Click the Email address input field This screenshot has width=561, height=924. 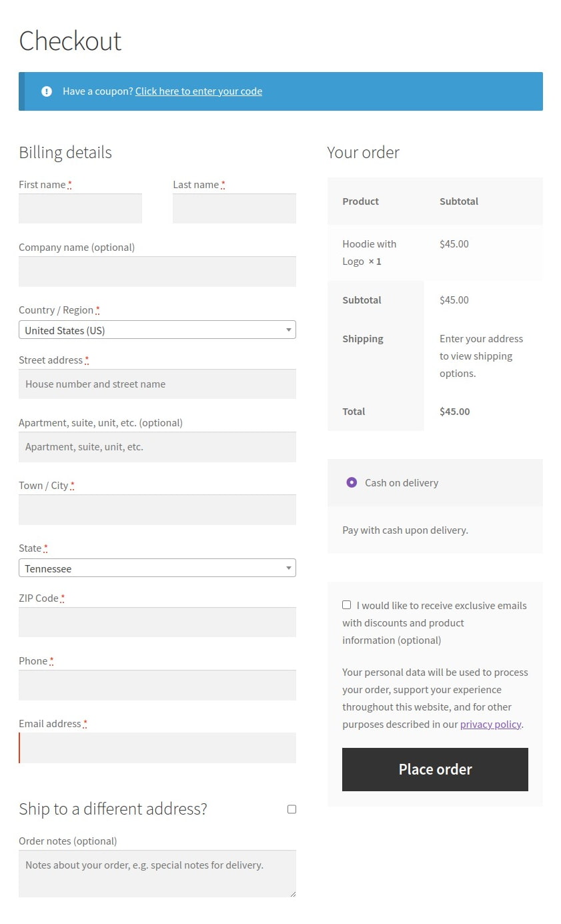pyautogui.click(x=157, y=747)
